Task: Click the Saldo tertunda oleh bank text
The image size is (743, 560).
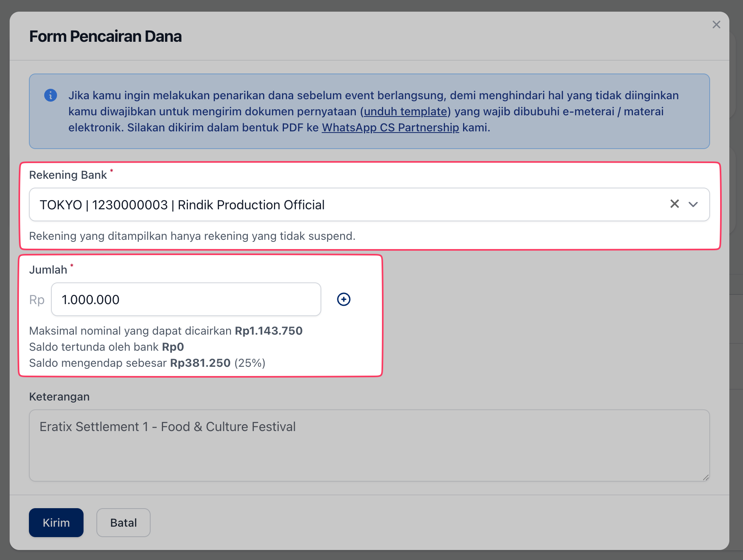Action: coord(106,347)
